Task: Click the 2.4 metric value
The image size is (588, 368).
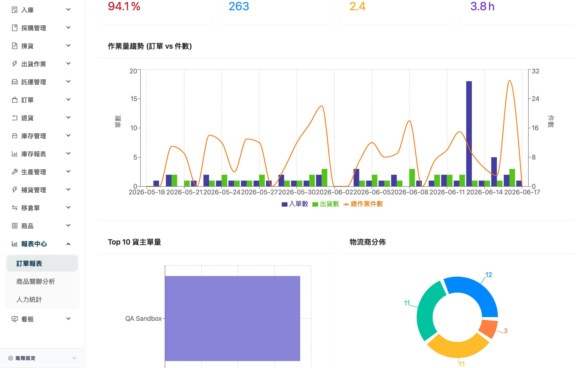Action: [x=357, y=6]
